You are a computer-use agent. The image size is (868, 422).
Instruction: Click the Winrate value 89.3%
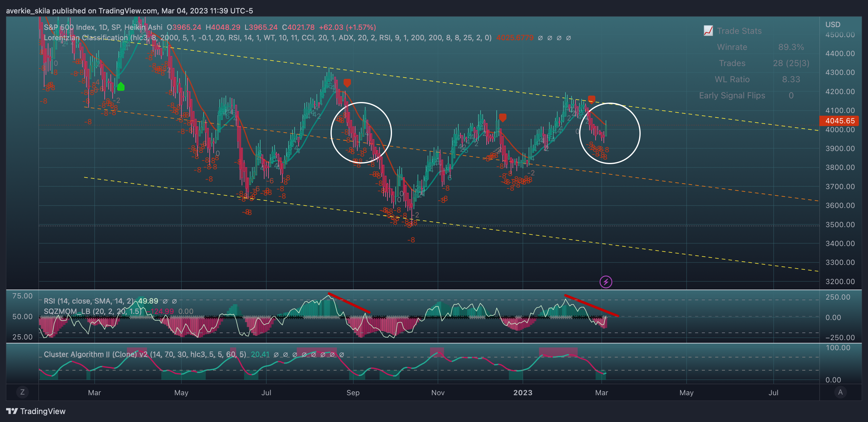tap(791, 47)
